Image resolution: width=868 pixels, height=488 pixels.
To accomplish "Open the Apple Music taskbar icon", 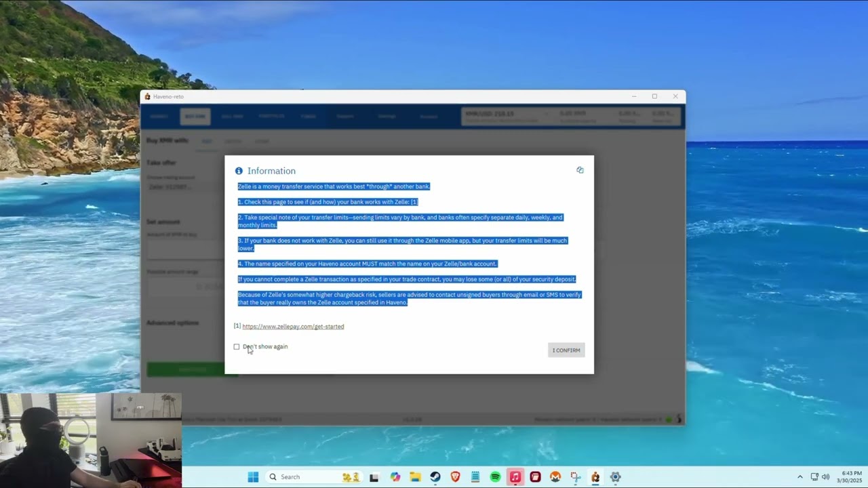I will click(x=515, y=477).
